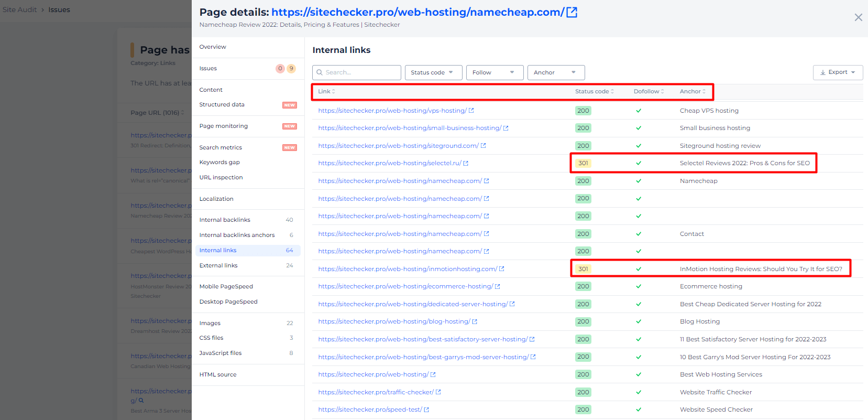Open External links section
Image resolution: width=868 pixels, height=420 pixels.
[218, 265]
